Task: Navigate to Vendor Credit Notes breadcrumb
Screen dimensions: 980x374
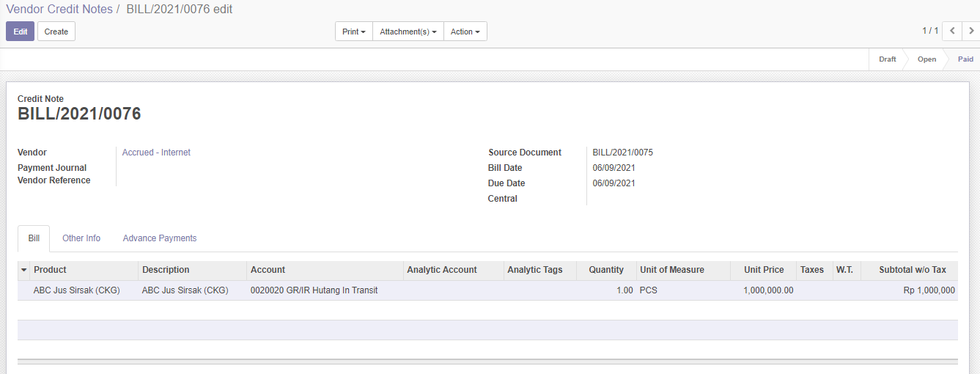Action: point(59,10)
